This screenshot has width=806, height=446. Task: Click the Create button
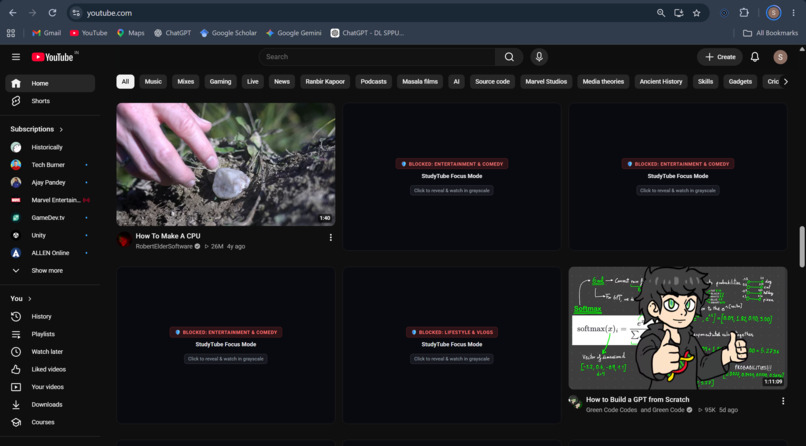pyautogui.click(x=720, y=57)
